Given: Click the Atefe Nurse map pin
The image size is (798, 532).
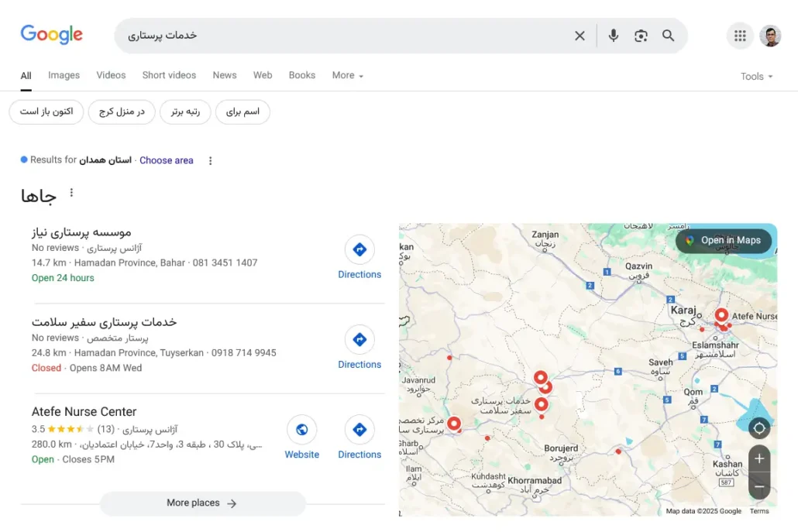Looking at the screenshot, I should [721, 315].
